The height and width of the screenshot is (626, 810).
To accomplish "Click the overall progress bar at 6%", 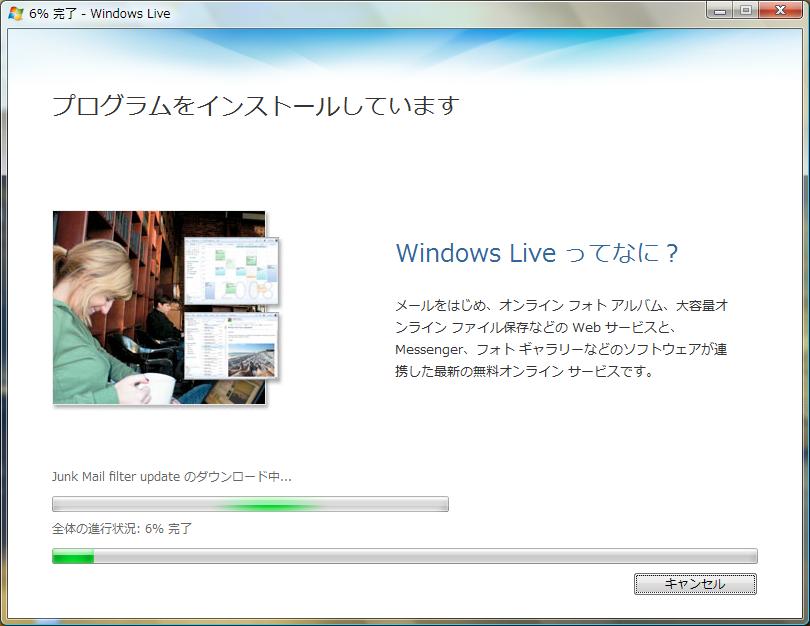I will 404,556.
